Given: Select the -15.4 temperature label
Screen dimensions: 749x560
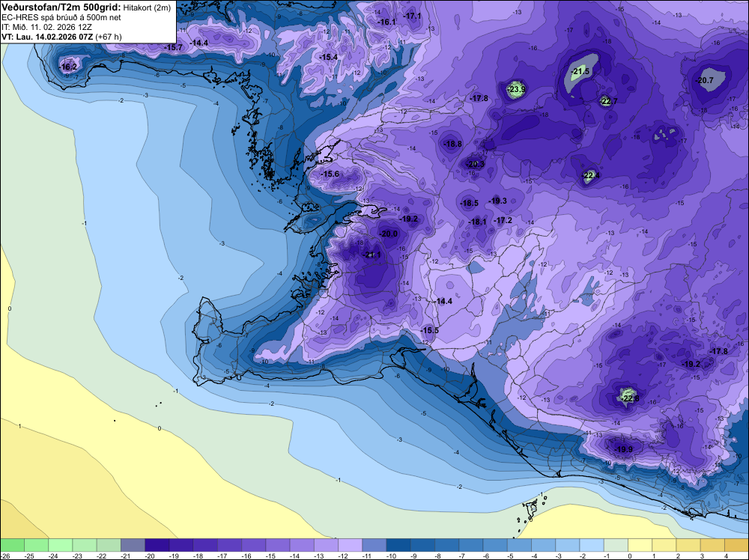Looking at the screenshot, I should (x=328, y=57).
